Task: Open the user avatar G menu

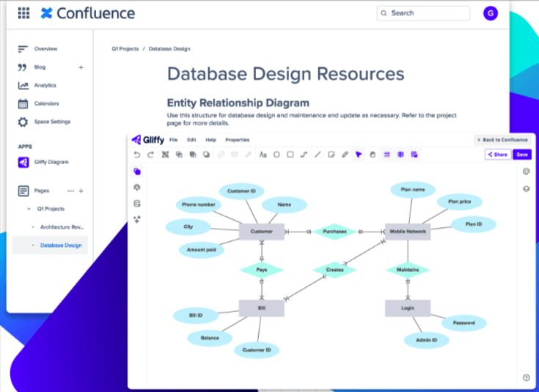Action: pyautogui.click(x=490, y=13)
